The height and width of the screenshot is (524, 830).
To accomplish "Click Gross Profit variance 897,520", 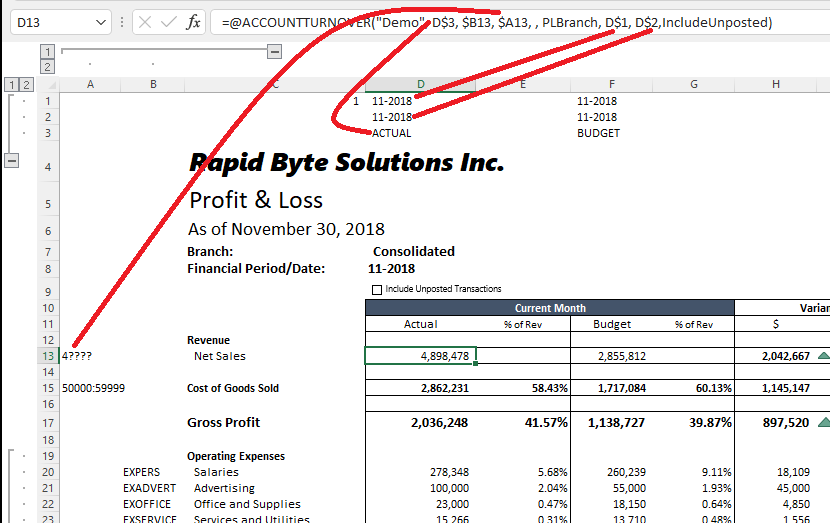I will [786, 422].
